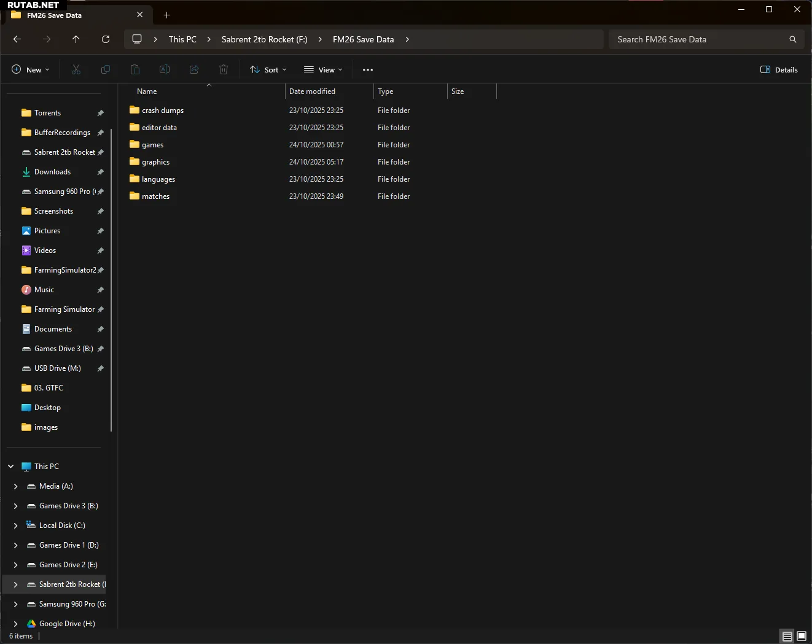
Task: Open the Sort dropdown
Action: point(268,70)
